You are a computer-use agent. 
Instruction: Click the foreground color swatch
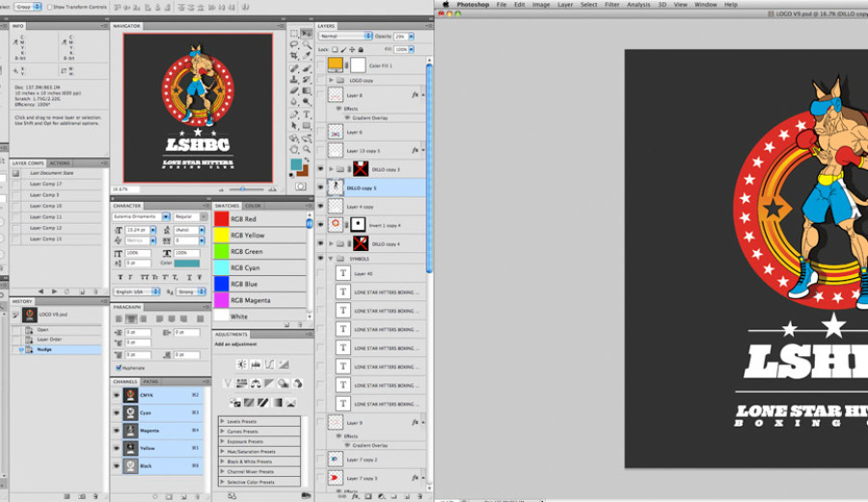point(296,164)
